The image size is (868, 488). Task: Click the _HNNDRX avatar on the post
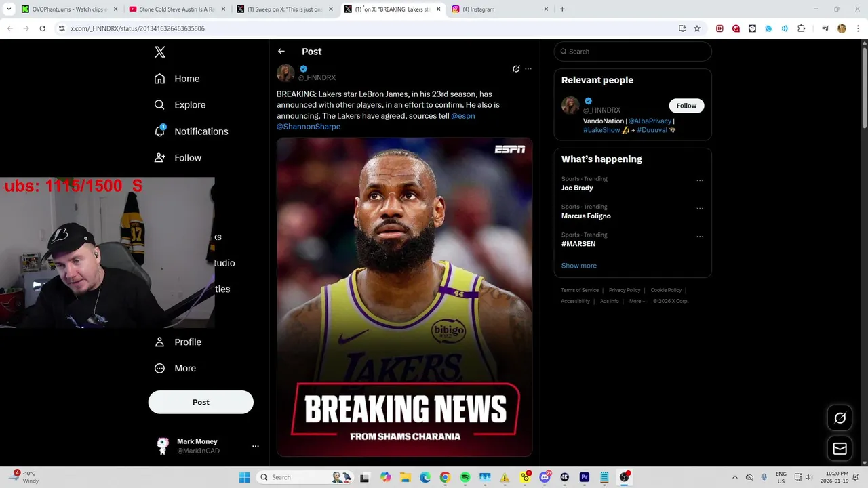coord(285,73)
